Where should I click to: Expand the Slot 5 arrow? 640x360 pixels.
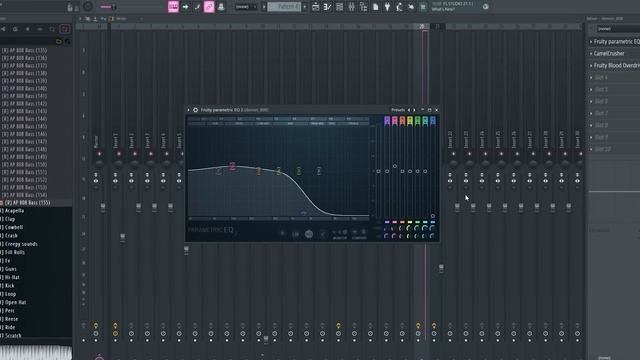(x=591, y=89)
